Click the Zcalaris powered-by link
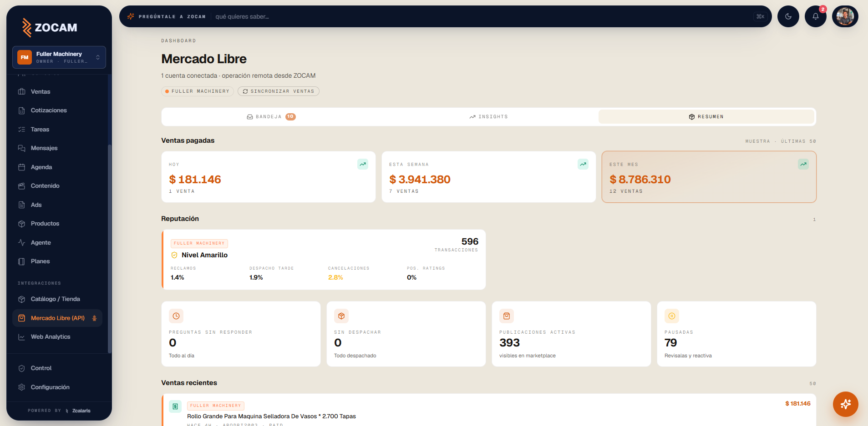The image size is (868, 426). tap(78, 411)
